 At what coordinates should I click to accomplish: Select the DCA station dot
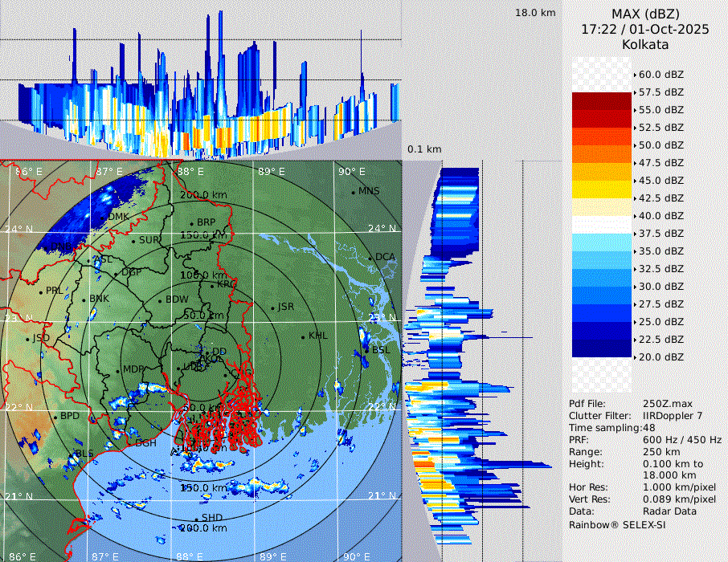[x=370, y=258]
